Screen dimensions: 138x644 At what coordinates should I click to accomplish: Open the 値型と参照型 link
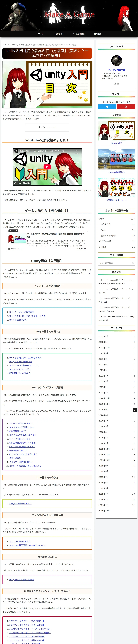click(15, 458)
